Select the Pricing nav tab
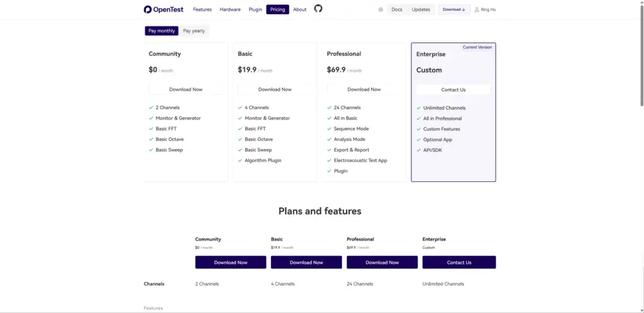644x313 pixels. [277, 9]
